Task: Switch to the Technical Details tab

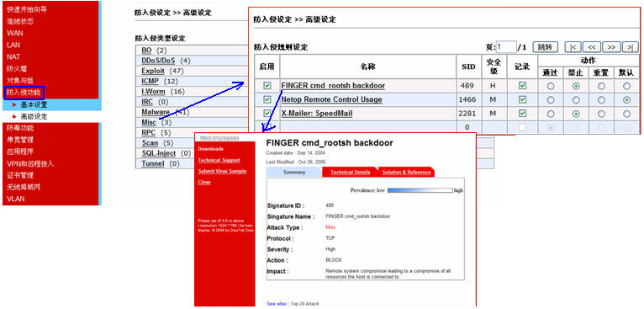Action: (351, 172)
